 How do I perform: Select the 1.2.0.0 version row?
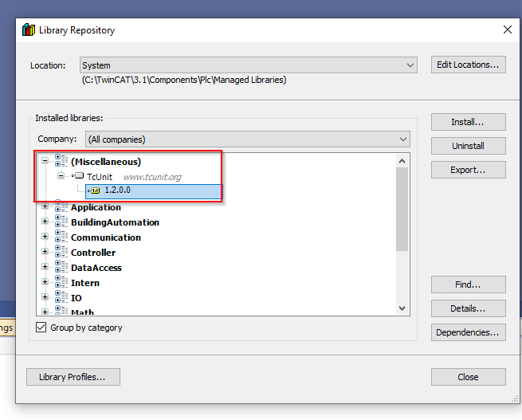[x=154, y=190]
